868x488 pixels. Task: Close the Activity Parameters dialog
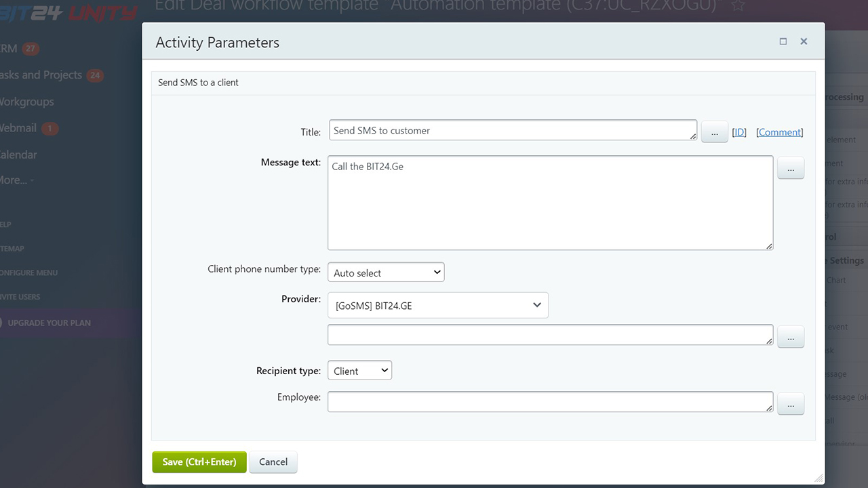point(804,41)
